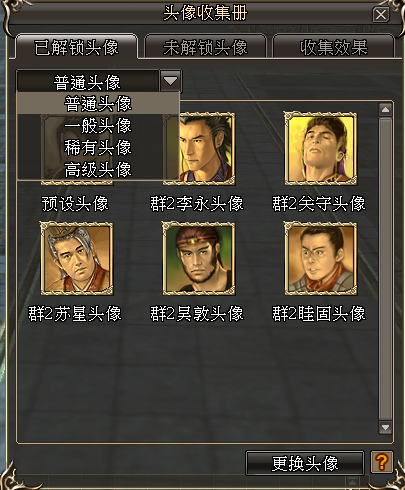Open help via orange question mark icon
This screenshot has height=490, width=405.
coord(382,462)
